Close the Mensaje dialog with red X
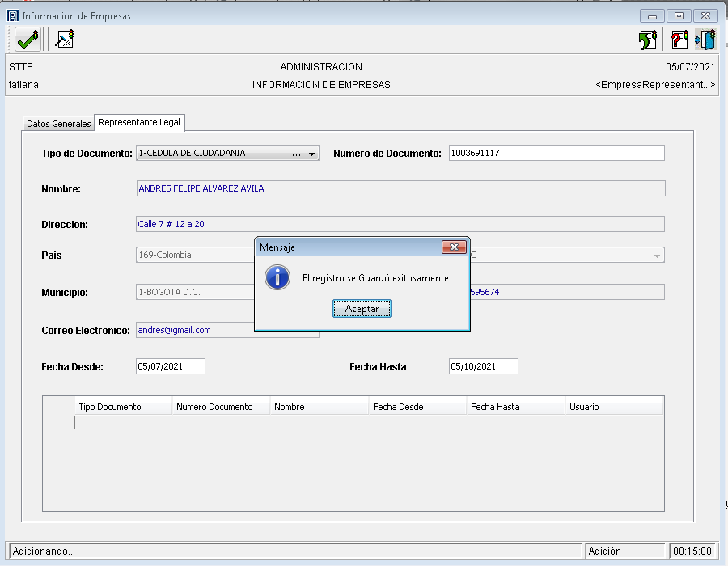The image size is (728, 566). pyautogui.click(x=454, y=247)
